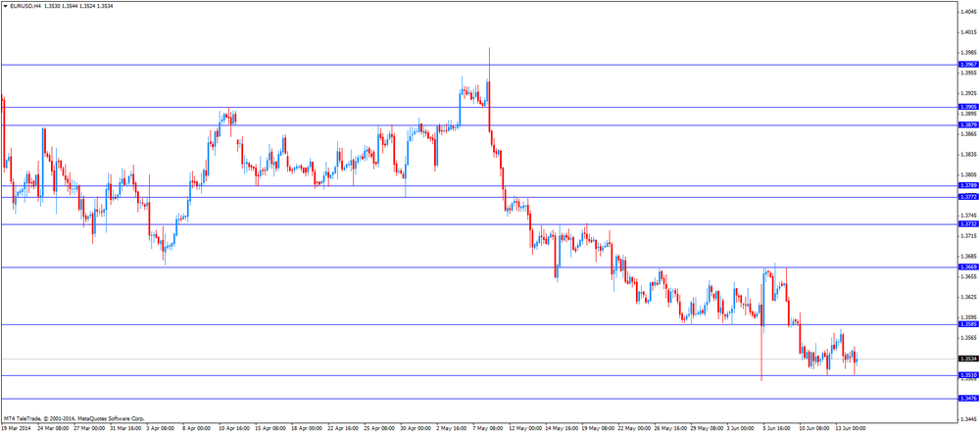Screen dimensions: 980x433
Task: Click the 1.3985 price scale value
Action: [x=968, y=53]
